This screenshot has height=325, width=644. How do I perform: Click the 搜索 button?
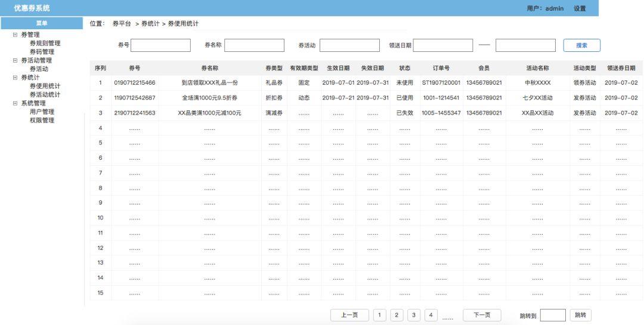[581, 45]
